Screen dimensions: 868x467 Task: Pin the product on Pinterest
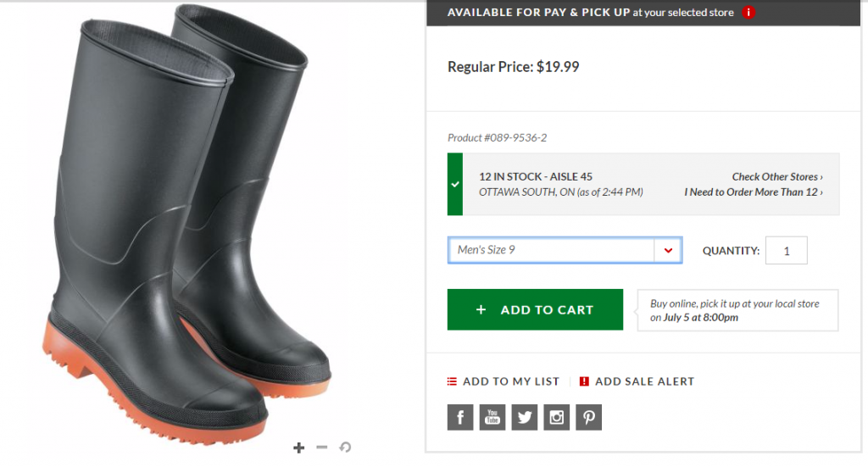pyautogui.click(x=588, y=416)
